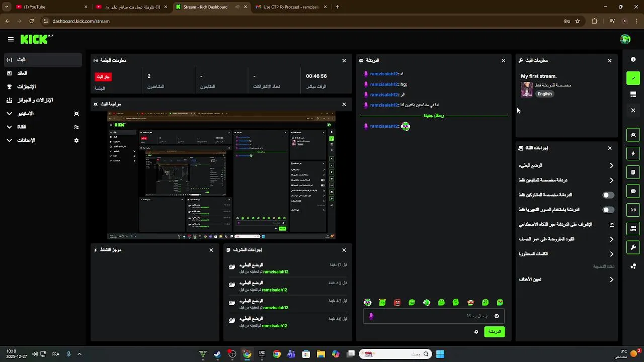The height and width of the screenshot is (362, 644).
Task: Click the chat bubble icon in right toolbar
Action: point(633,191)
